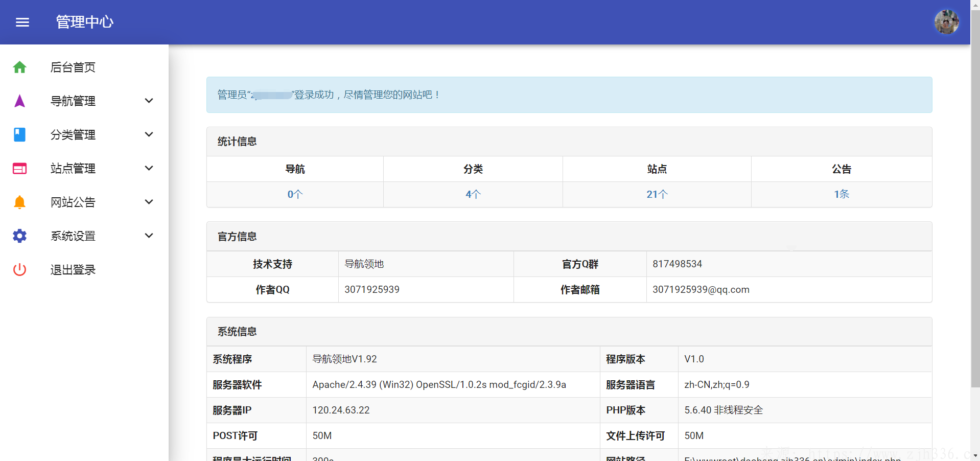
Task: Click the login success alert banner
Action: pos(569,95)
